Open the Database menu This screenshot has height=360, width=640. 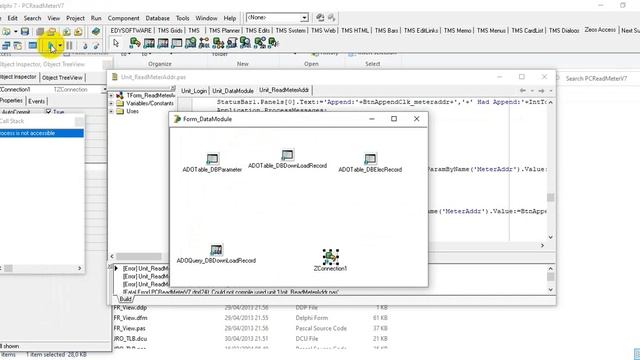[158, 18]
